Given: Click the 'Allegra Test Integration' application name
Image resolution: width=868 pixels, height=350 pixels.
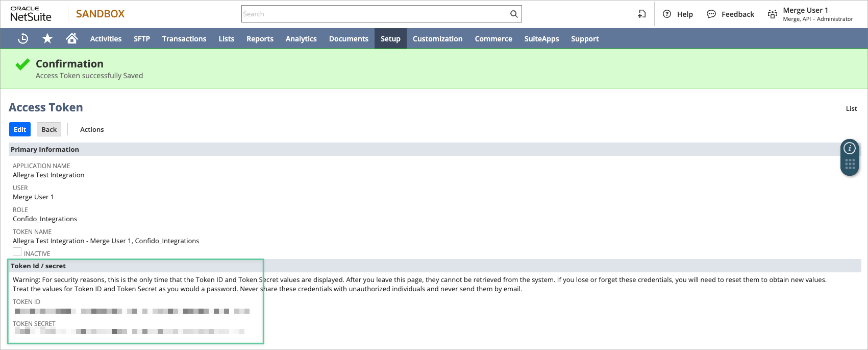Looking at the screenshot, I should pyautogui.click(x=48, y=175).
